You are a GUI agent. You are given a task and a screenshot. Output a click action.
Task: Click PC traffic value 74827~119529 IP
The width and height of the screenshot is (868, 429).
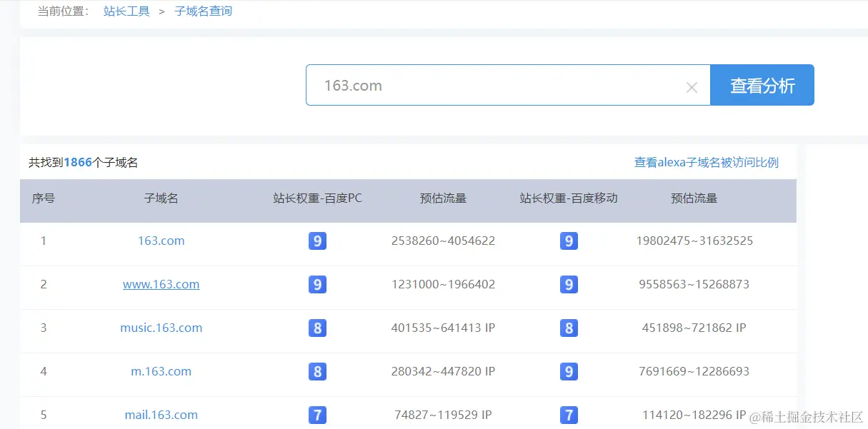coord(444,415)
